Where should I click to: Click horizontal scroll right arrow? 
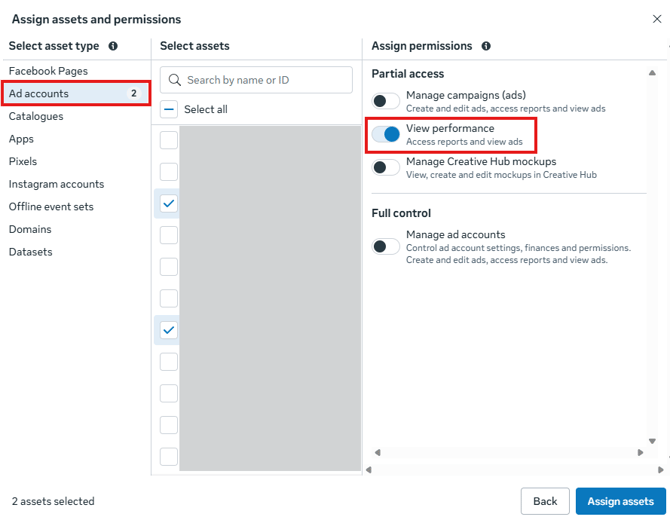point(641,453)
